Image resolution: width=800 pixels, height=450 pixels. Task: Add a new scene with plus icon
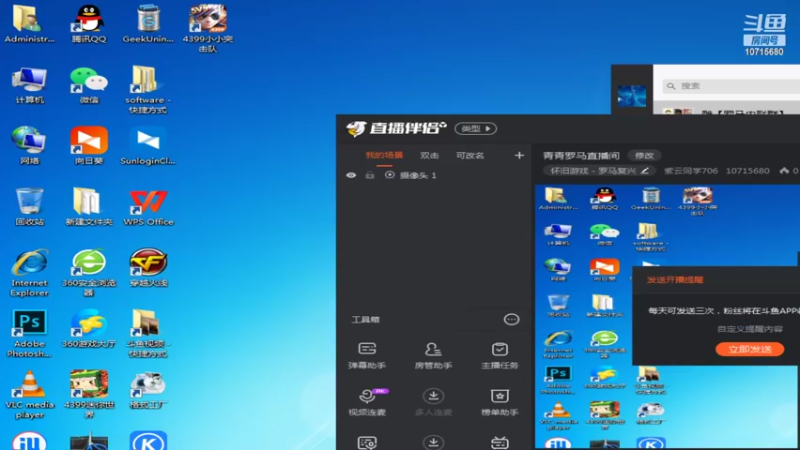(x=519, y=155)
